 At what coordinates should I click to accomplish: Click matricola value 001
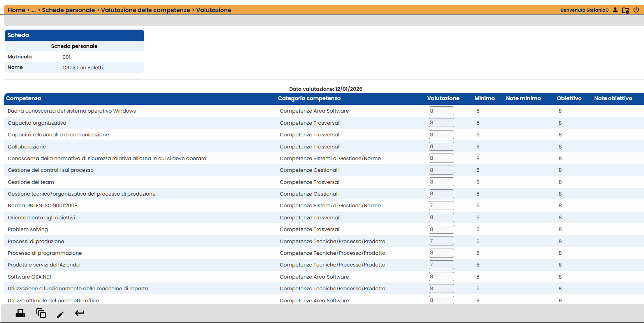67,57
